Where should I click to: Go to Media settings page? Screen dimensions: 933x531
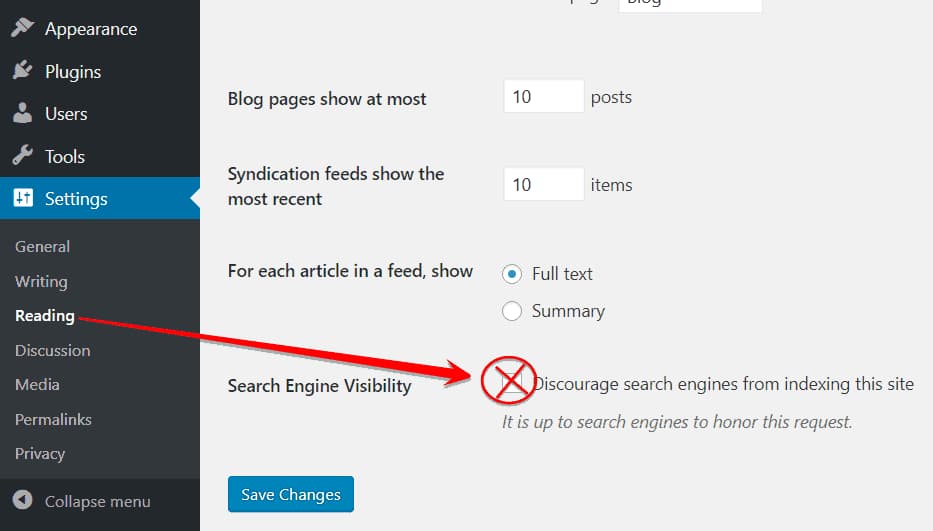[37, 385]
